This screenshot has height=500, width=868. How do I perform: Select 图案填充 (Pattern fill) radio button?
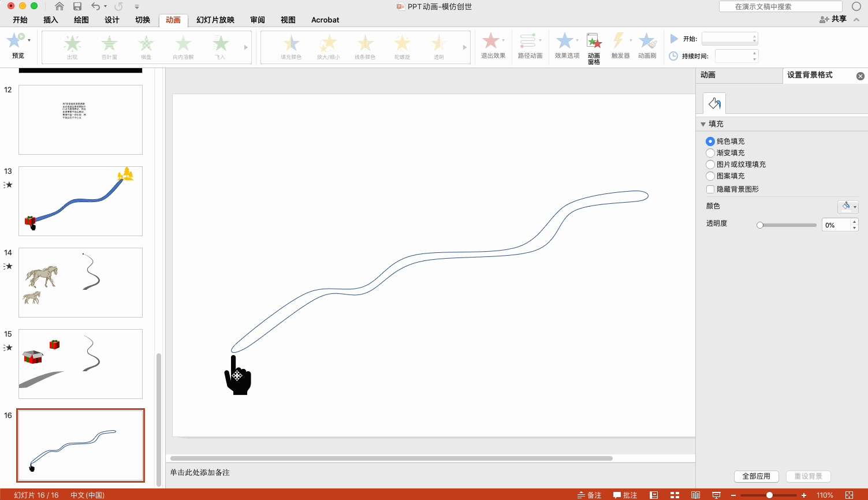pos(710,176)
